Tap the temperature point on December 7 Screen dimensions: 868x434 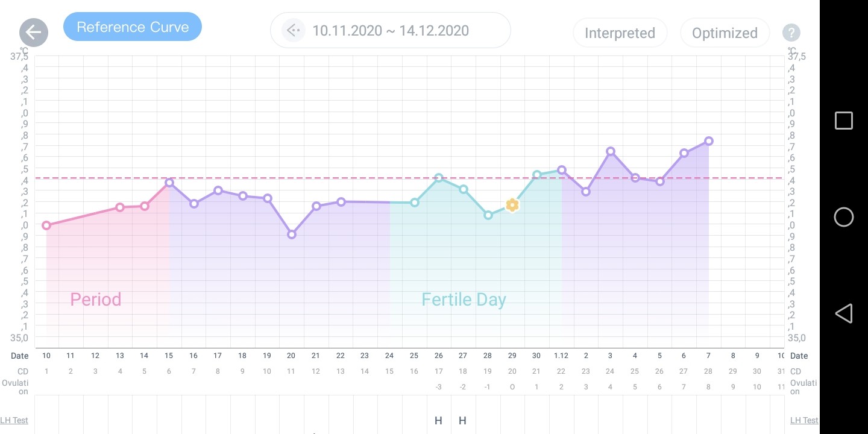coord(709,141)
